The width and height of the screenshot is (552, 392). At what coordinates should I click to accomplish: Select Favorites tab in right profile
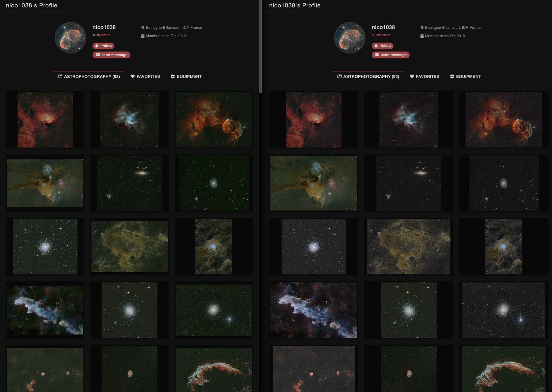424,77
